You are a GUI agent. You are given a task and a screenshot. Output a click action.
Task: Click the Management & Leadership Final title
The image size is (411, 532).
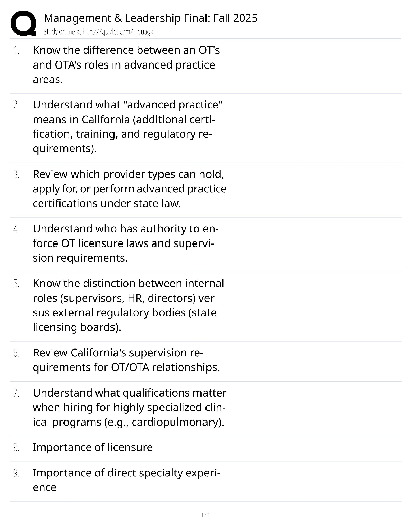150,18
